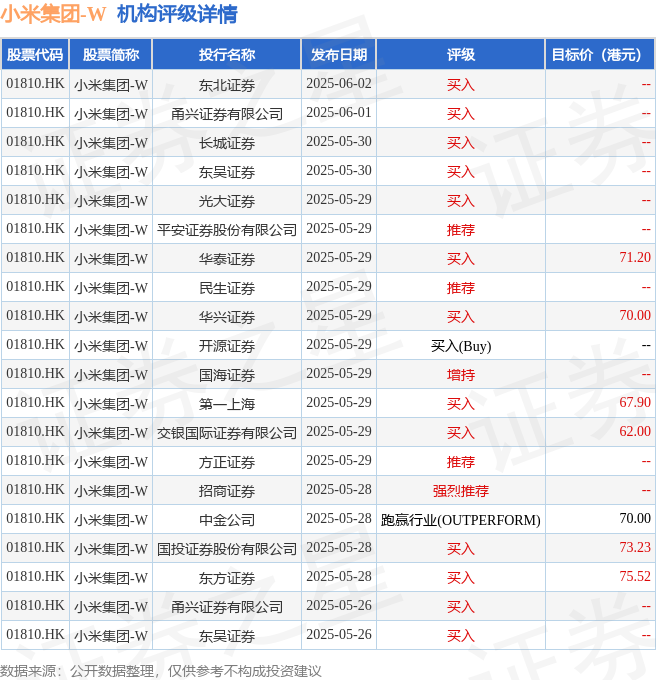Click the 股票简称 column header
This screenshot has height=680, width=656.
click(111, 55)
